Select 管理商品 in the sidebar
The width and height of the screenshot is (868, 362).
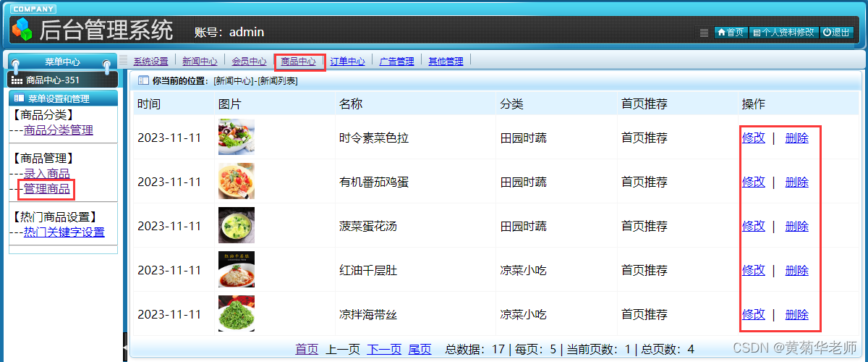pyautogui.click(x=47, y=190)
